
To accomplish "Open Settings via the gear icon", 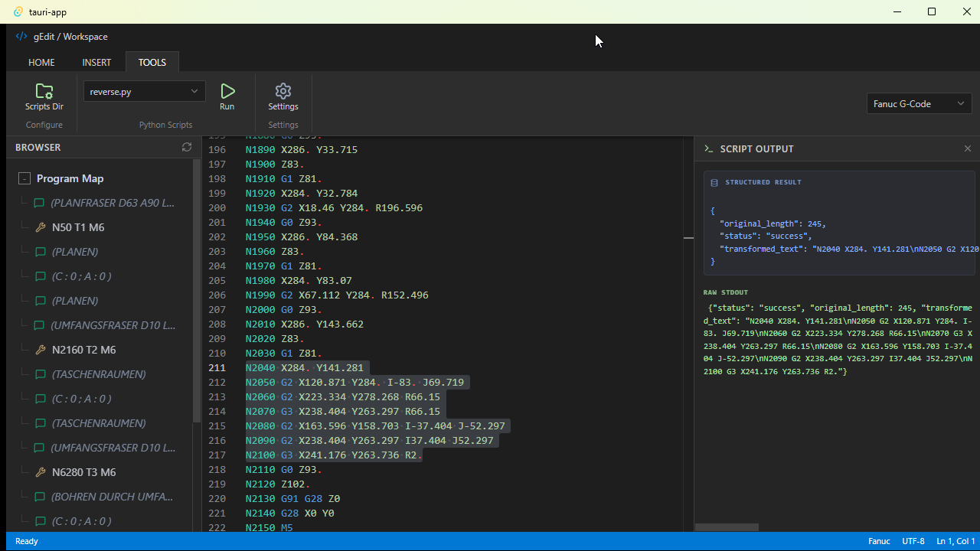I will 283,91.
